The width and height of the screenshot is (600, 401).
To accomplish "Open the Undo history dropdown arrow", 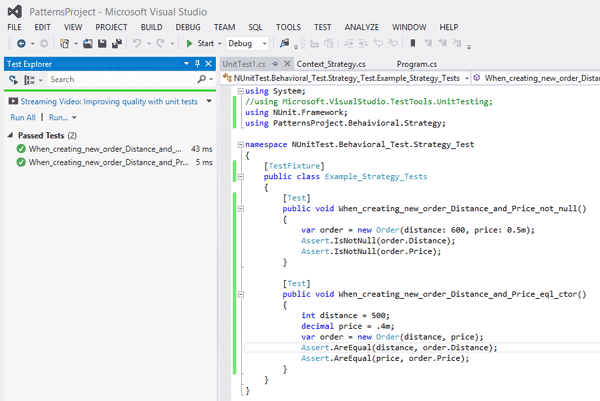I will pos(149,44).
